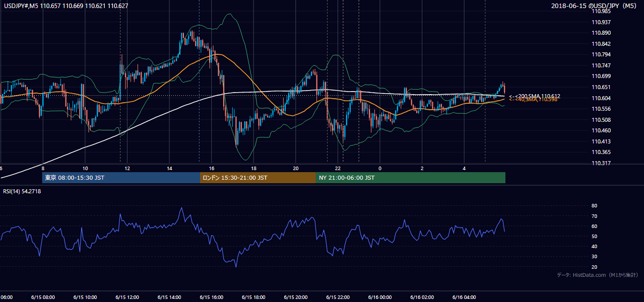
Task: Click hour label 10 on price chart axis
Action: point(85,168)
